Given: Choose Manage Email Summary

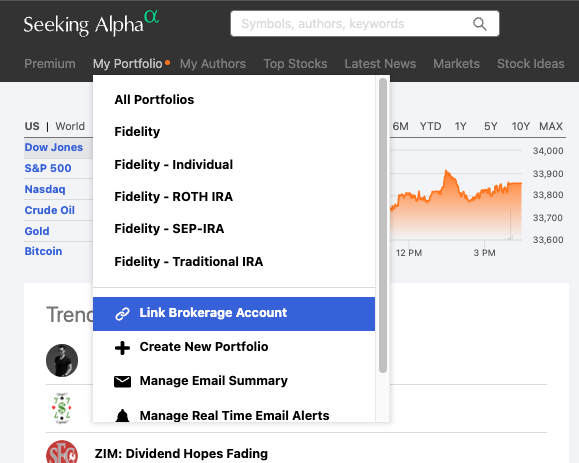Looking at the screenshot, I should click(x=213, y=381).
